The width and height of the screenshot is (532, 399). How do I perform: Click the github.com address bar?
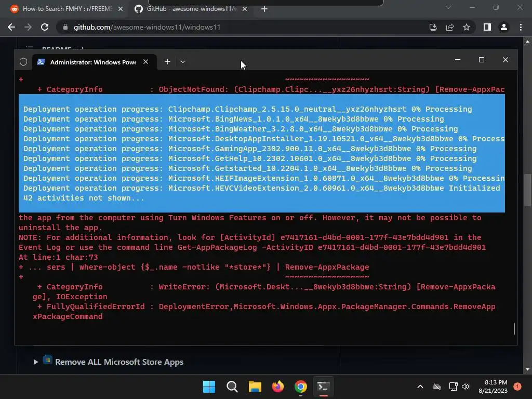pos(147,27)
